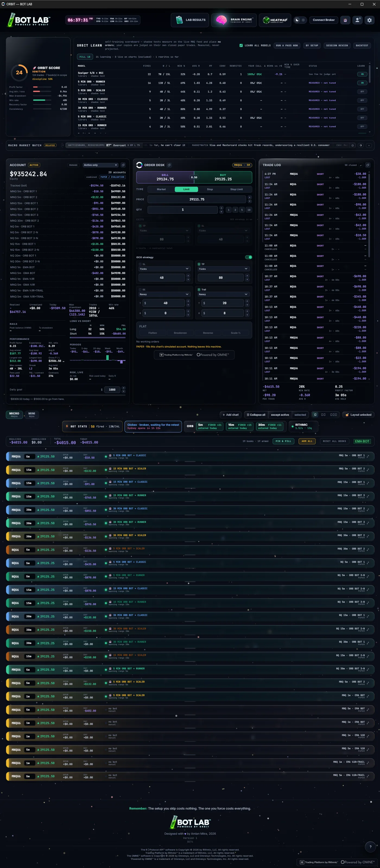This screenshot has height=868, width=380.
Task: Open the Active only account filter dropdown
Action: pos(100,165)
